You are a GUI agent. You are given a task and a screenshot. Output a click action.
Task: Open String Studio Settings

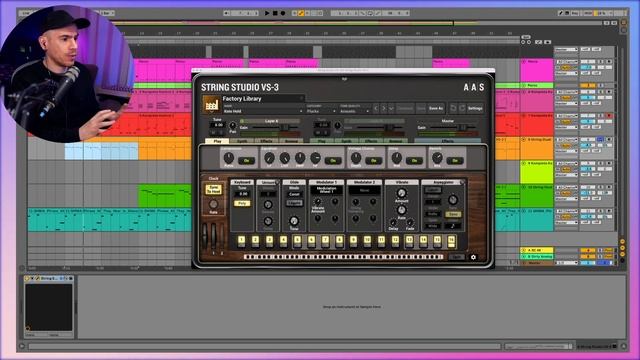pyautogui.click(x=475, y=108)
